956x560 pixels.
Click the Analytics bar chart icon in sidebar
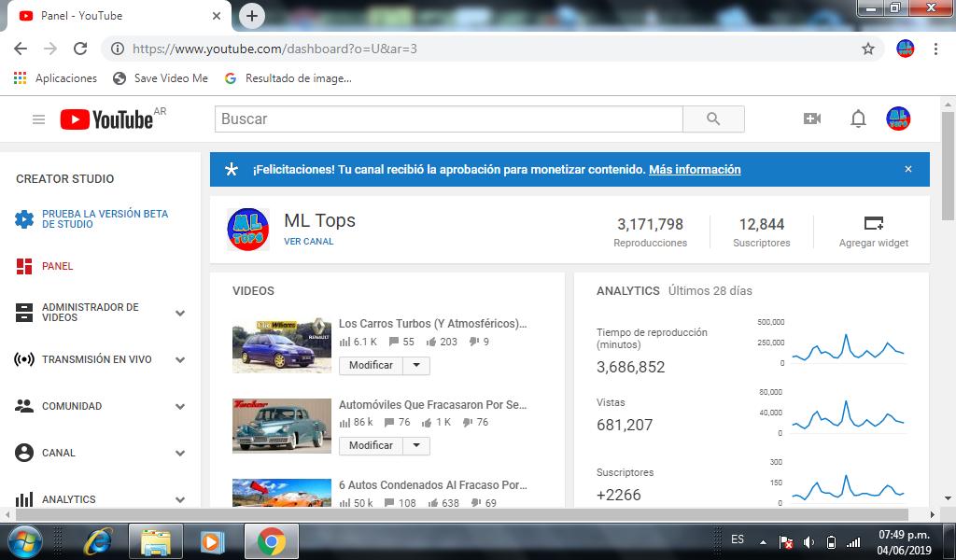[x=24, y=499]
